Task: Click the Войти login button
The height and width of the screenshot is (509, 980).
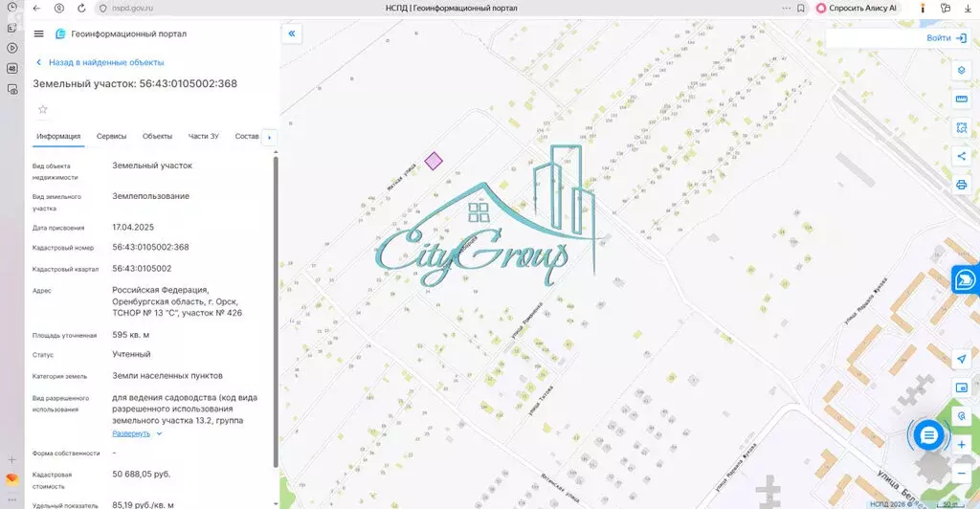Action: (x=946, y=38)
